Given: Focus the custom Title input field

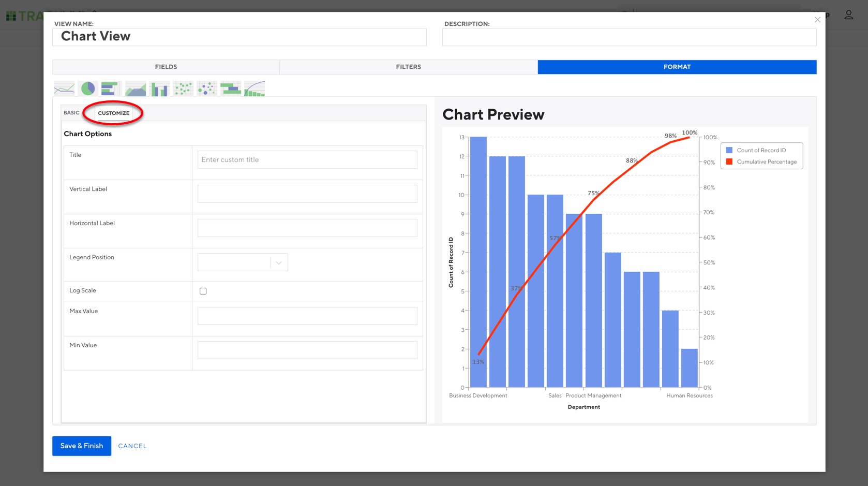Looking at the screenshot, I should coord(307,159).
